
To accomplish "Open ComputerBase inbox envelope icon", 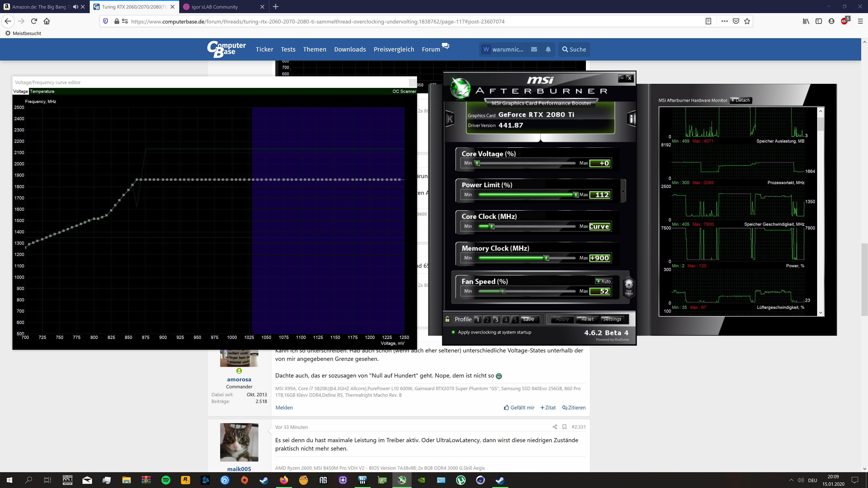I will click(x=534, y=49).
